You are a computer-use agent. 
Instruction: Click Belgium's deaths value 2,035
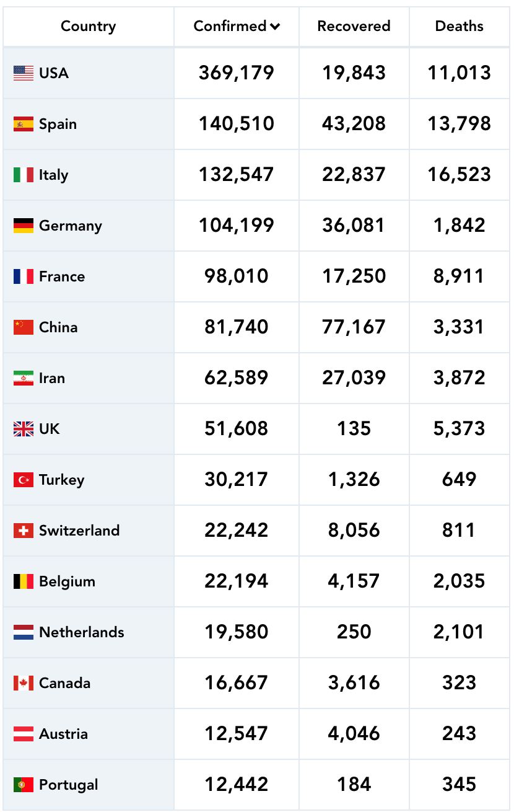pyautogui.click(x=459, y=581)
